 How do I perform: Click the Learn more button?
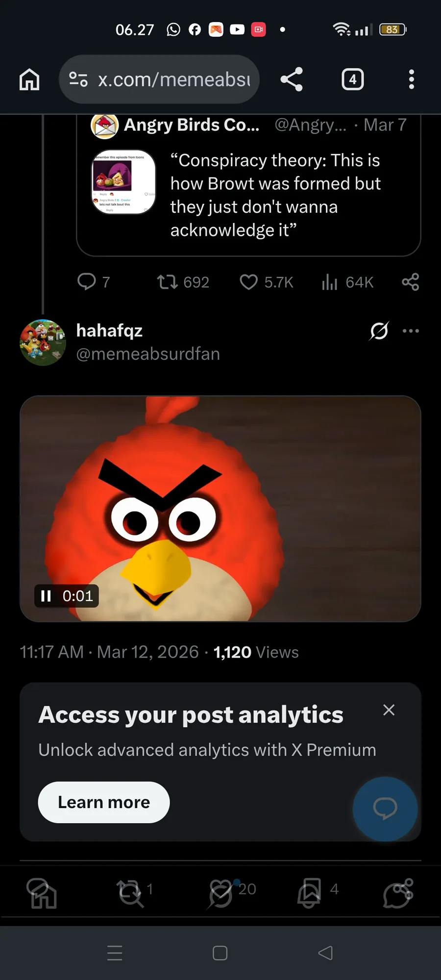pos(104,802)
